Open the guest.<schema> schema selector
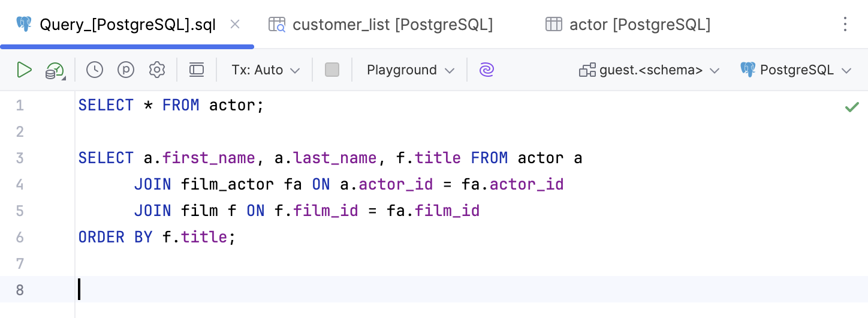Screen dimensions: 868x318 pos(649,70)
